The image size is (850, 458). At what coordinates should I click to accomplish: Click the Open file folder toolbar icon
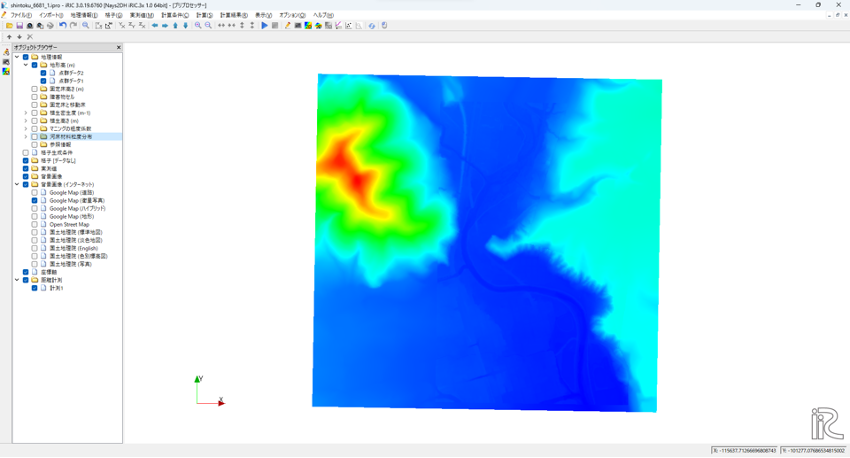[9, 25]
